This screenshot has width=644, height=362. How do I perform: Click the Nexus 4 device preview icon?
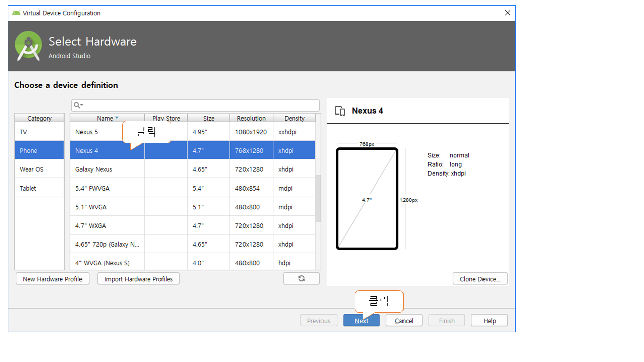(340, 111)
